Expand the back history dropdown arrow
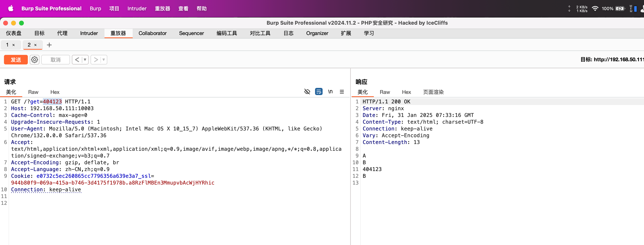Viewport: 644px width, 245px height. [x=85, y=60]
